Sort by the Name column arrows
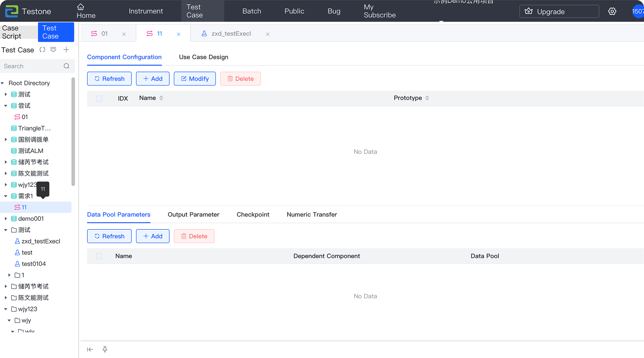 161,98
